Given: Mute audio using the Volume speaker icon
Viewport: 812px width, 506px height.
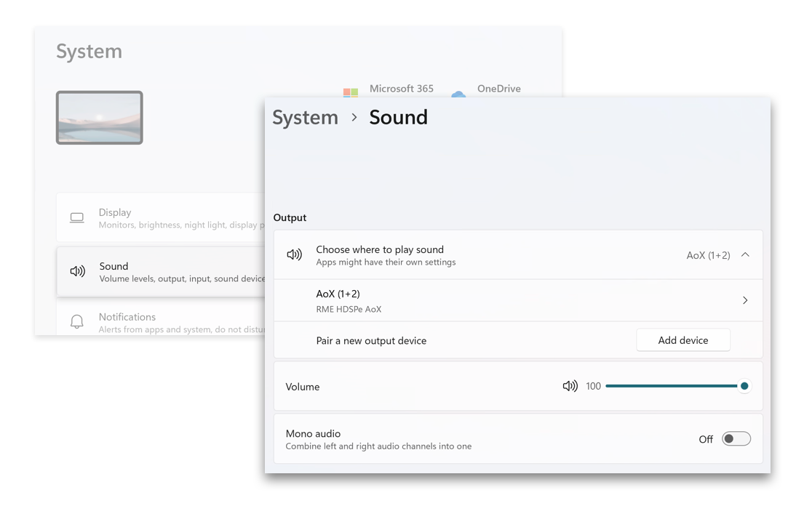Looking at the screenshot, I should 570,386.
